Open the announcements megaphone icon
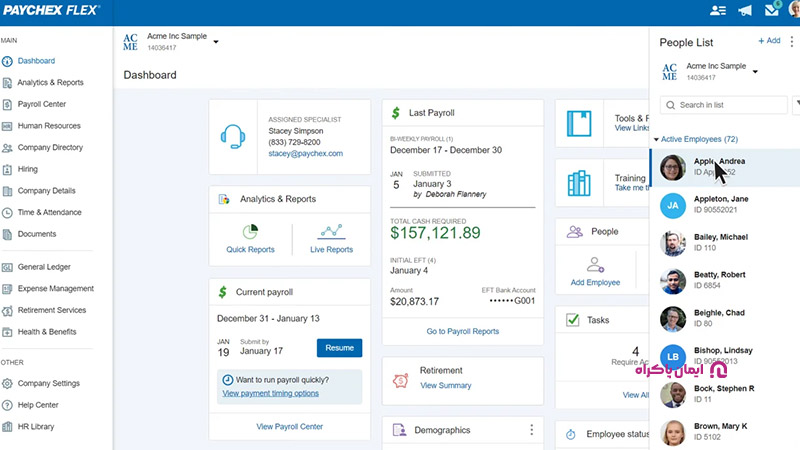 point(745,11)
